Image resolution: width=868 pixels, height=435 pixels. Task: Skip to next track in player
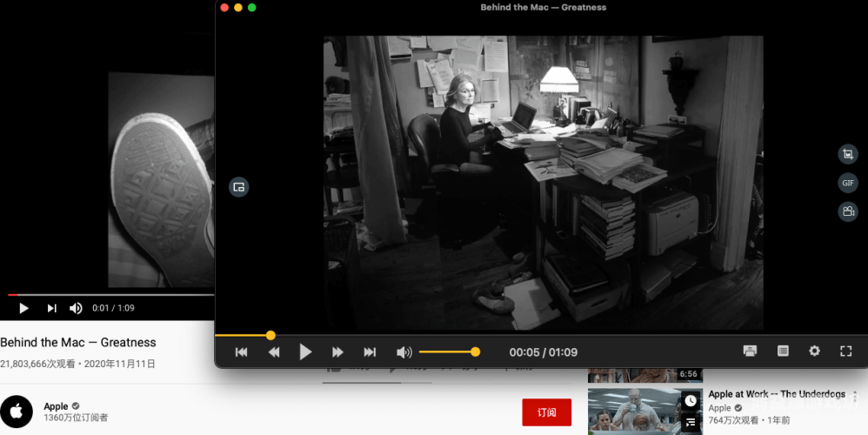coord(370,352)
